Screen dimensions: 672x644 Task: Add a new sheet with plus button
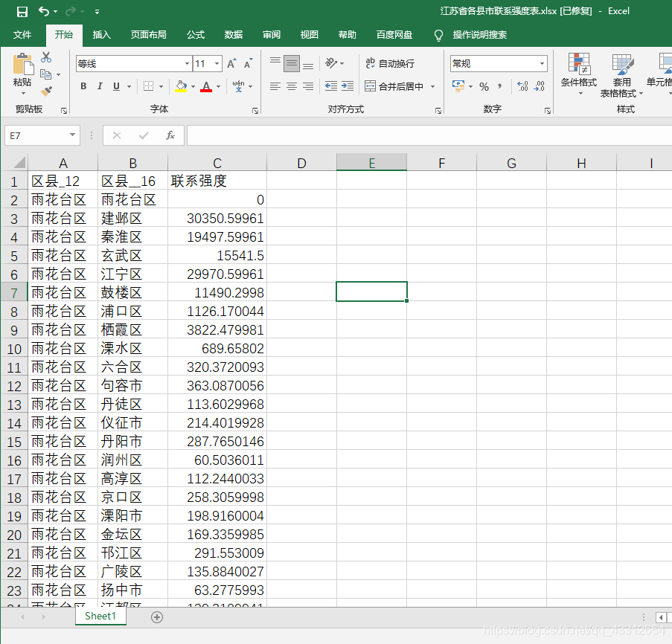[x=157, y=617]
